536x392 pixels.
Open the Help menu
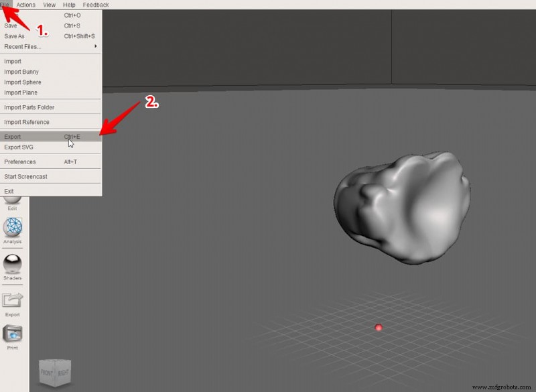(x=69, y=5)
